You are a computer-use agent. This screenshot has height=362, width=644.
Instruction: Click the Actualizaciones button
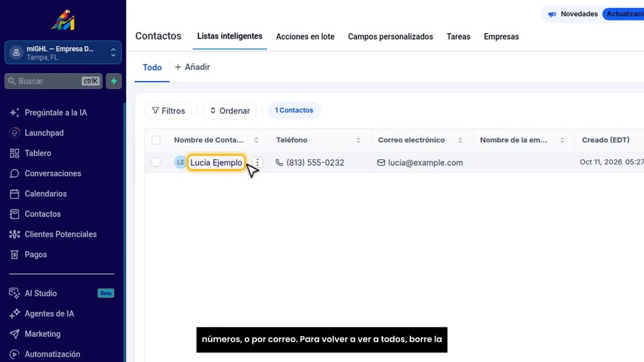tap(624, 14)
